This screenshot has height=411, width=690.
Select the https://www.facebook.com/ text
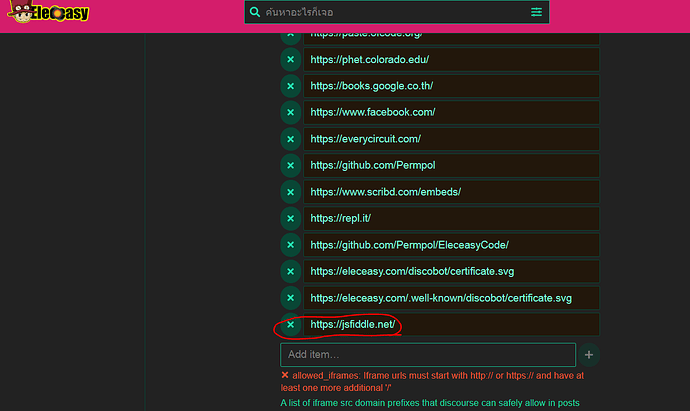pos(373,113)
